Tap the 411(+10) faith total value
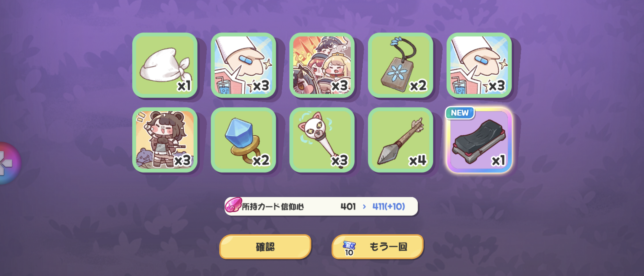The height and width of the screenshot is (276, 644). (389, 206)
